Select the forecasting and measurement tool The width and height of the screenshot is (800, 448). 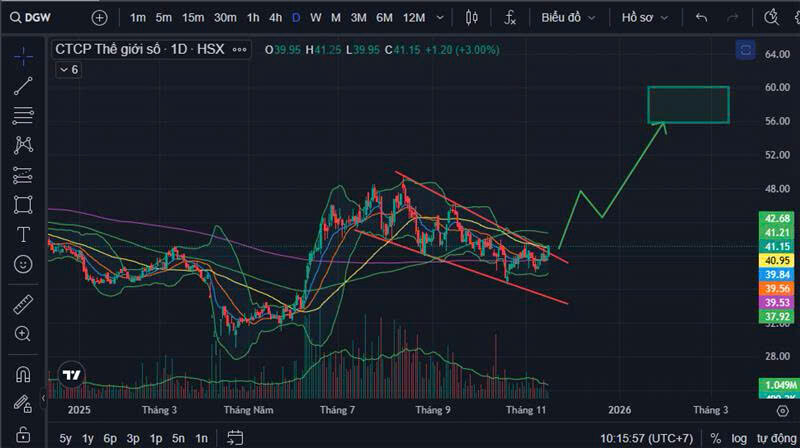tap(23, 175)
